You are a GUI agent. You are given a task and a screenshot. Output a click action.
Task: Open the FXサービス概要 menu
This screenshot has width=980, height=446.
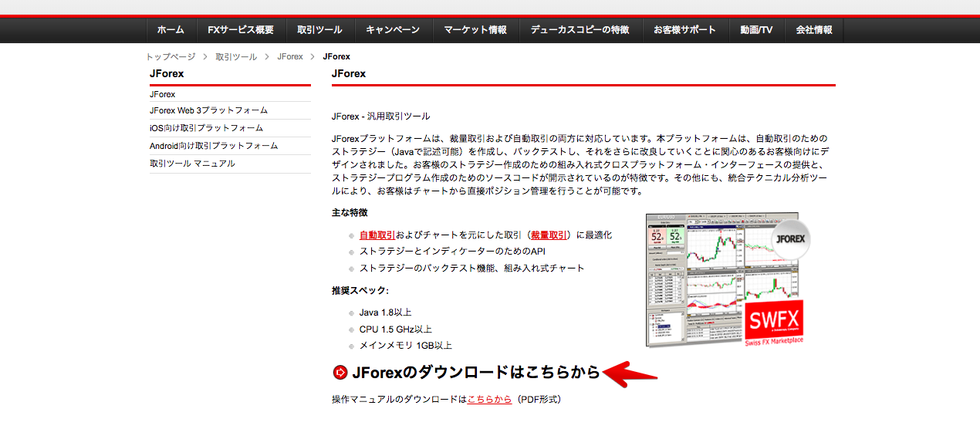(x=241, y=30)
